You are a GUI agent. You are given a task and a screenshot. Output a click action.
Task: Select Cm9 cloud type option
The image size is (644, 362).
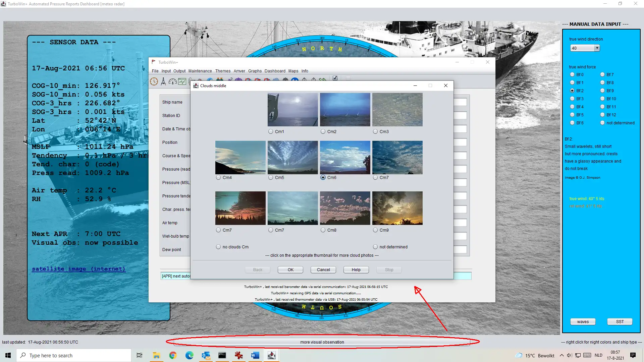(x=375, y=230)
